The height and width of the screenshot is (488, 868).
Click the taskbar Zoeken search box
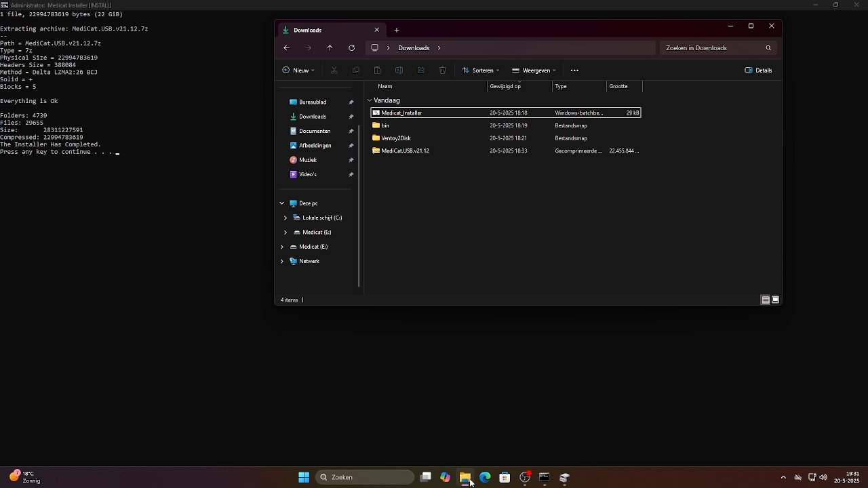(x=366, y=477)
